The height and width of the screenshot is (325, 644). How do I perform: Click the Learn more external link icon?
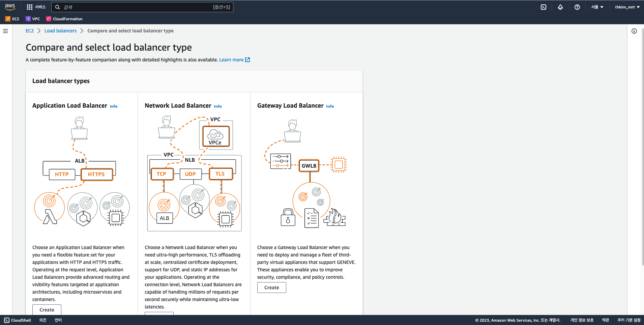click(x=247, y=60)
